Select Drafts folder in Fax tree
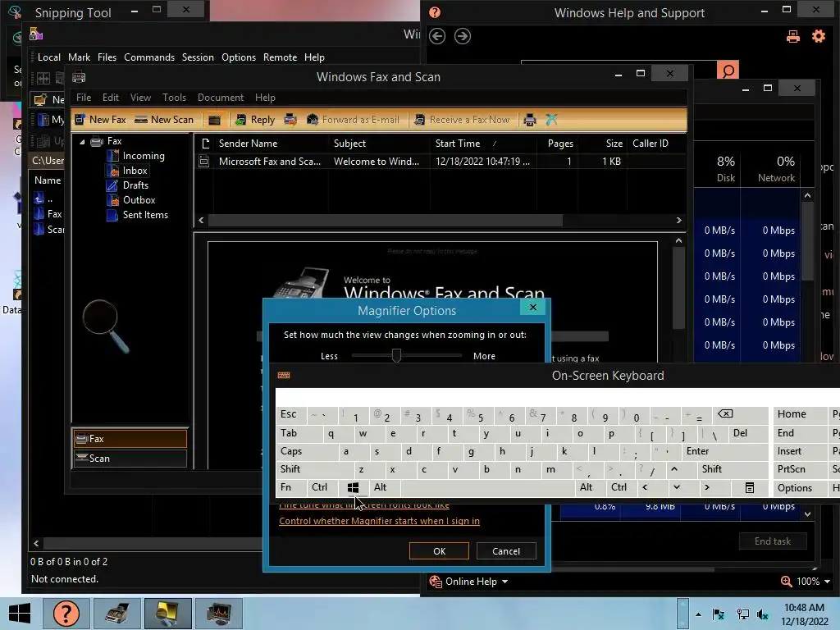840x630 pixels. (128, 185)
